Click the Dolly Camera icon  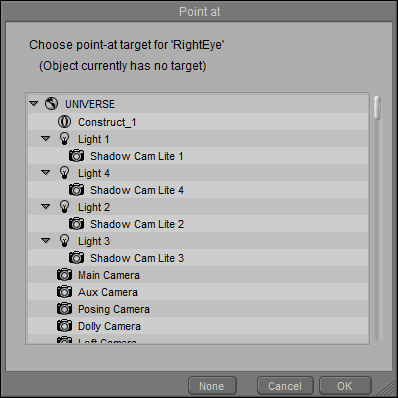(x=64, y=326)
